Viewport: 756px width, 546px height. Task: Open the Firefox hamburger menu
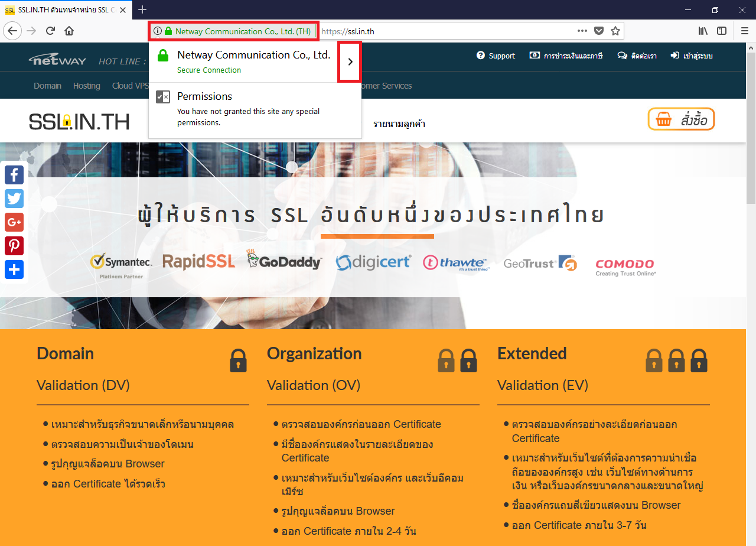coord(744,31)
